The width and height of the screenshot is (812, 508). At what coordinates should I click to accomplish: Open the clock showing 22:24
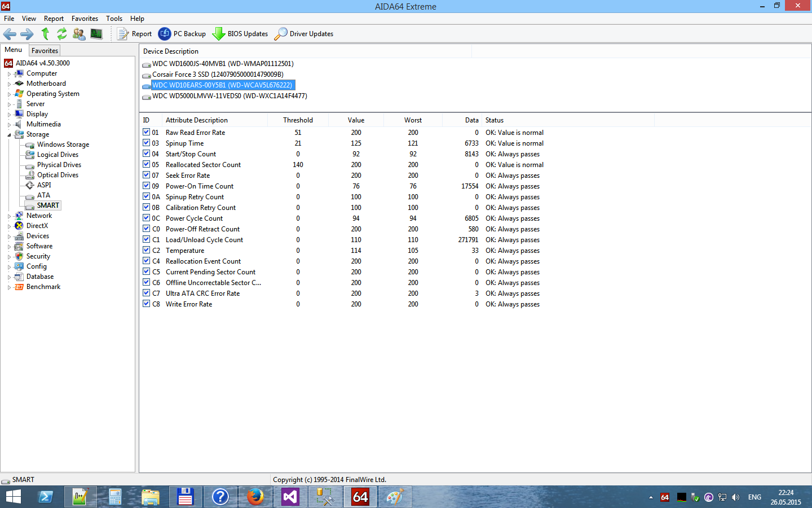pyautogui.click(x=786, y=497)
